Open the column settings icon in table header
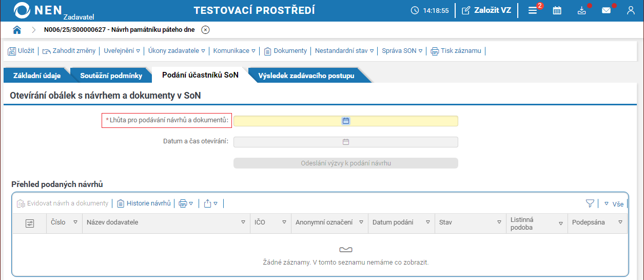The width and height of the screenshot is (644, 280). 29,223
